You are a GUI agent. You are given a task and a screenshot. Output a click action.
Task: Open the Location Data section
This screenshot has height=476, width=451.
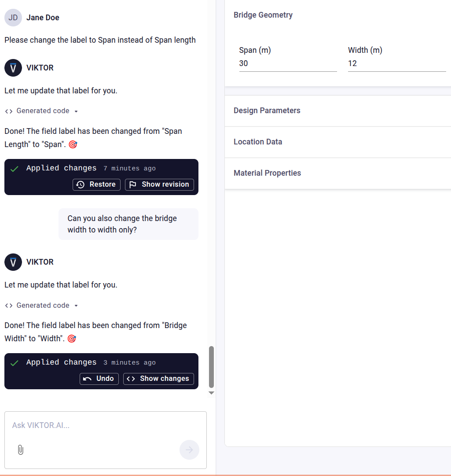tap(258, 142)
